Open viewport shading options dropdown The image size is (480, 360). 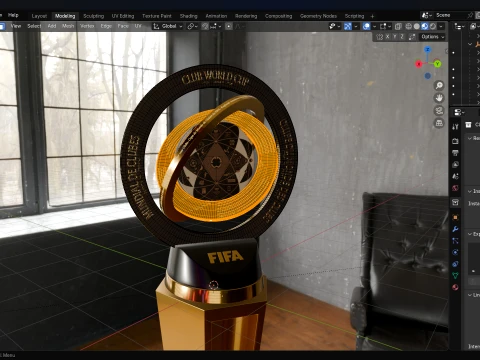pos(441,26)
